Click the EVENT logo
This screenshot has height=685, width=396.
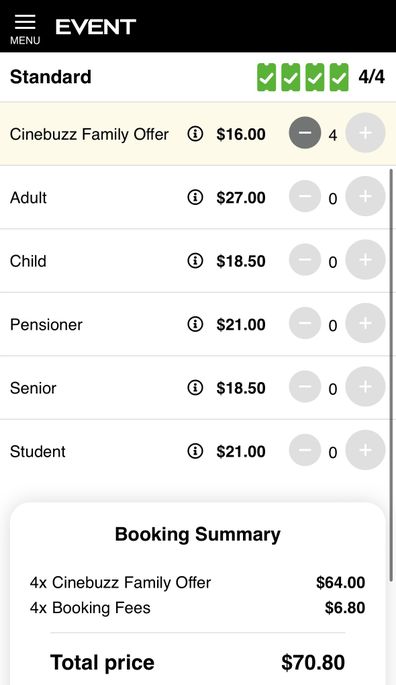click(96, 27)
